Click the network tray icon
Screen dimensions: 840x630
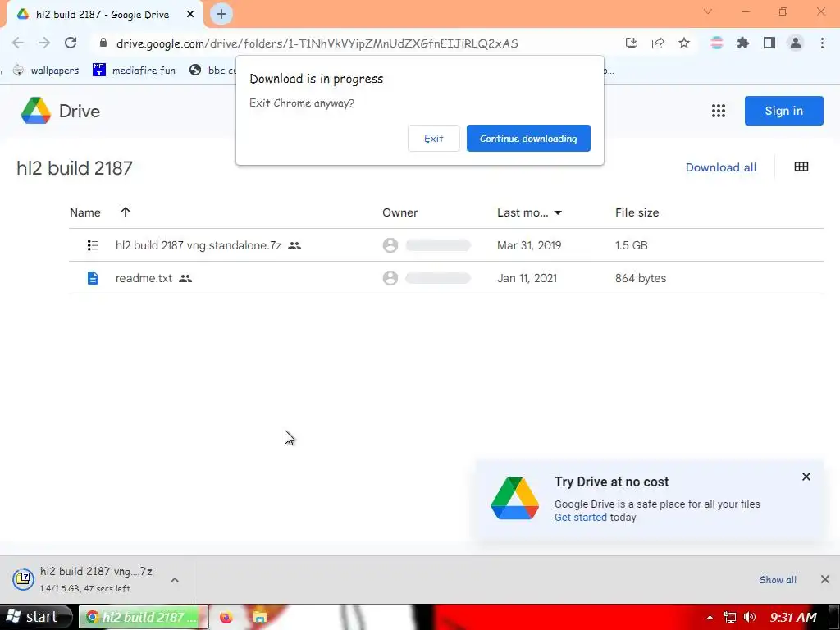pyautogui.click(x=729, y=618)
